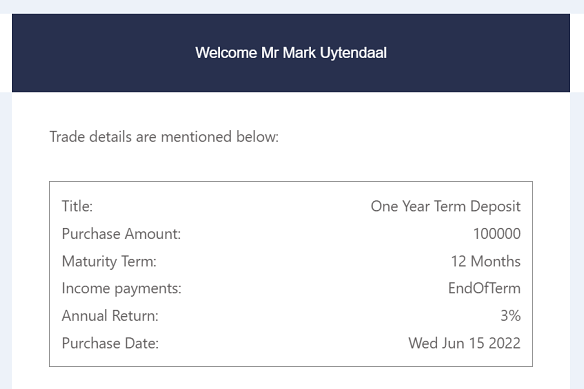Click the Trade details are mentioned below text
Screen dimensions: 584x389
coord(164,137)
